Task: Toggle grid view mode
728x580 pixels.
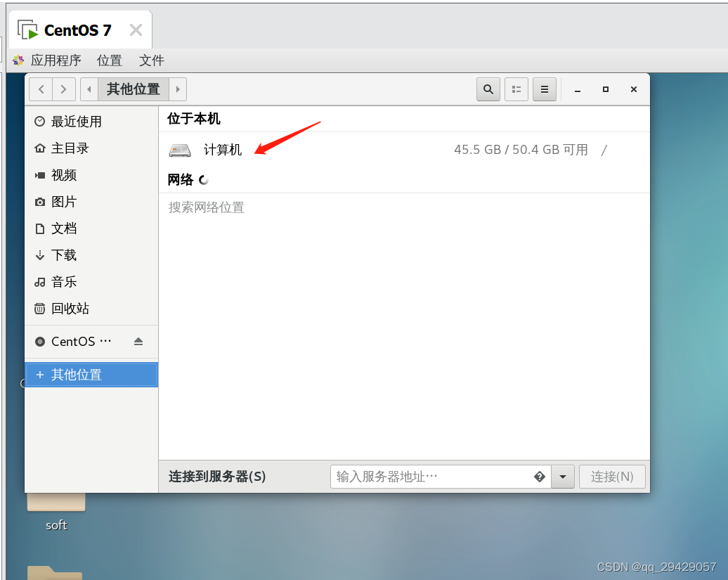Action: click(x=516, y=89)
